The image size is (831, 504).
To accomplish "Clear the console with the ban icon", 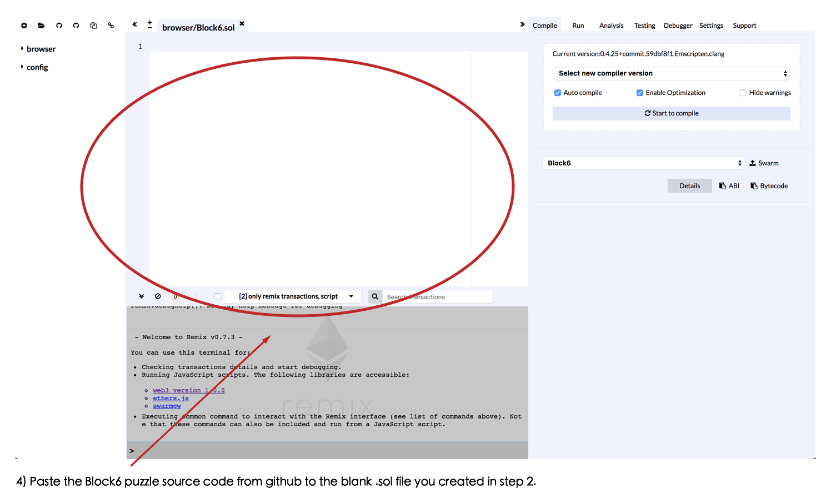I will pyautogui.click(x=158, y=296).
